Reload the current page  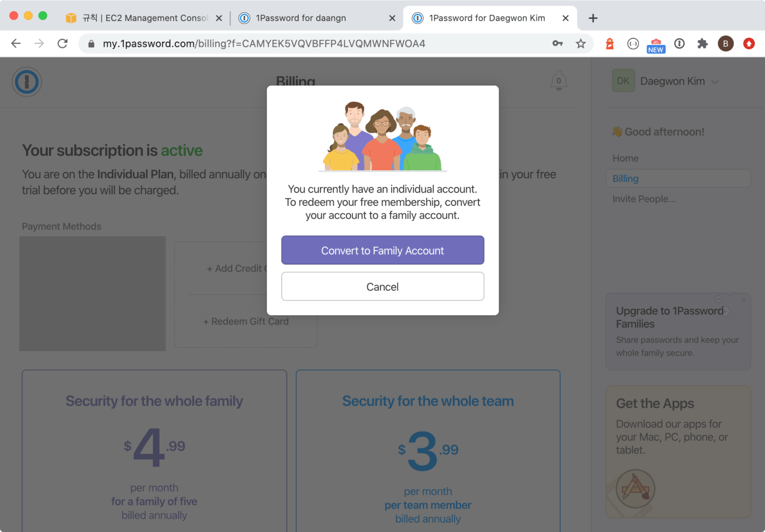[63, 44]
